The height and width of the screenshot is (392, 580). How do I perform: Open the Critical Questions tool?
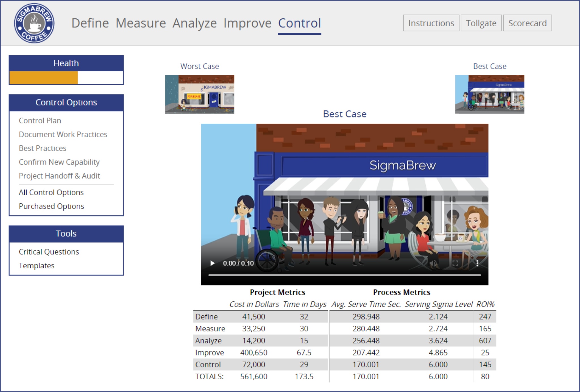[x=49, y=252]
